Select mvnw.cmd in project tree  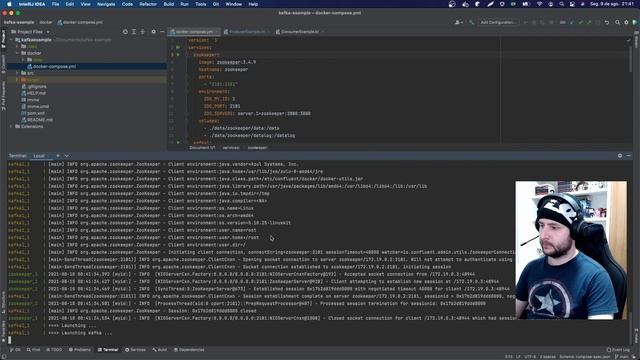[35, 107]
